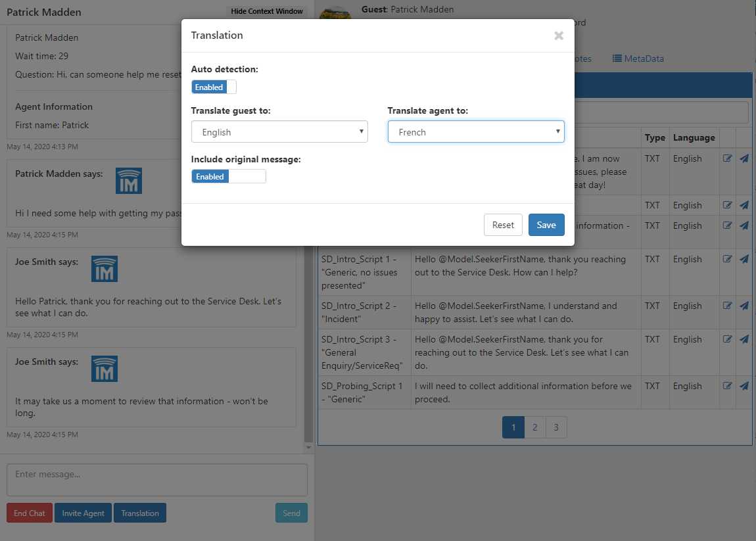Send the SD_Intro_Script 1 script
The height and width of the screenshot is (541, 756).
pyautogui.click(x=744, y=259)
